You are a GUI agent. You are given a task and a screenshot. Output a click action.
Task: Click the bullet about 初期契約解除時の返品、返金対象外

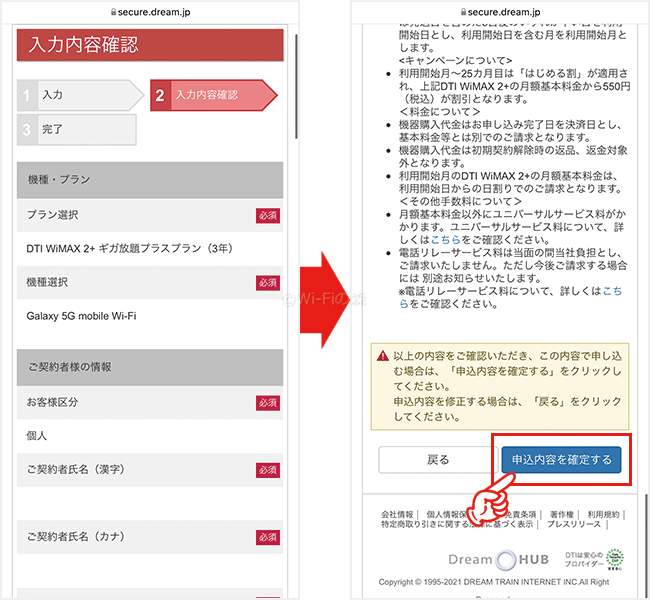point(513,156)
